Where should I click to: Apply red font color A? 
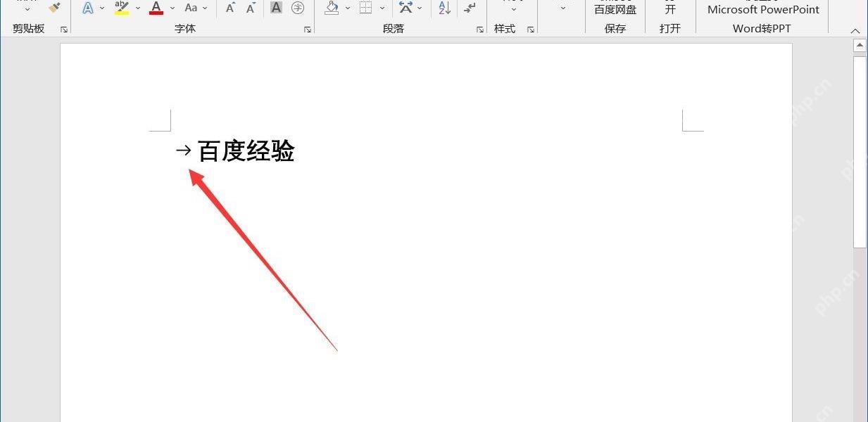pyautogui.click(x=156, y=8)
